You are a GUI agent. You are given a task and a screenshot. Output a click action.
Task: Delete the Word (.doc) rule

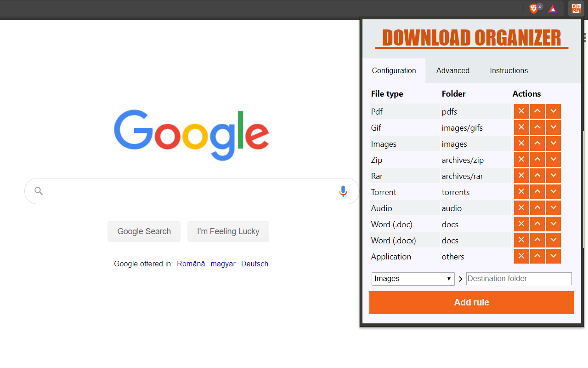(x=521, y=224)
